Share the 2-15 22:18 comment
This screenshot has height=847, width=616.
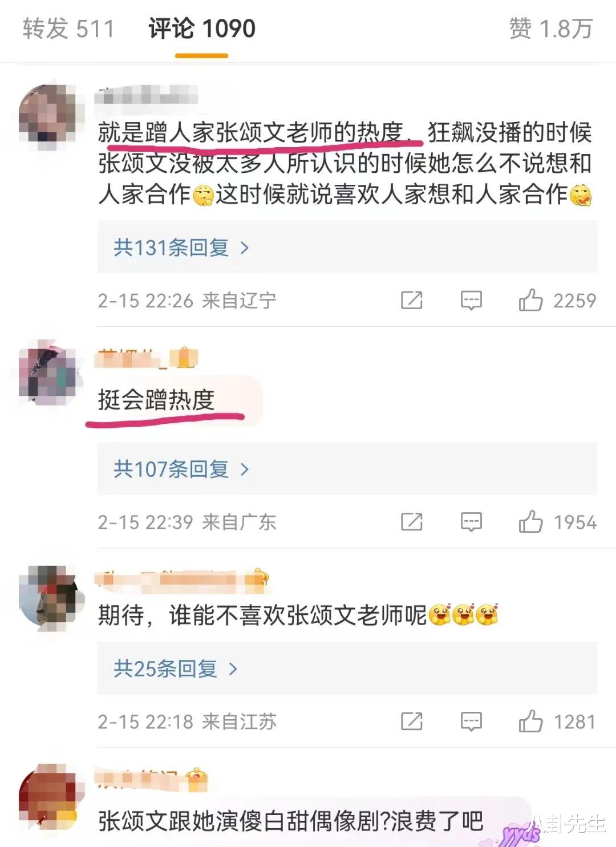tap(412, 722)
